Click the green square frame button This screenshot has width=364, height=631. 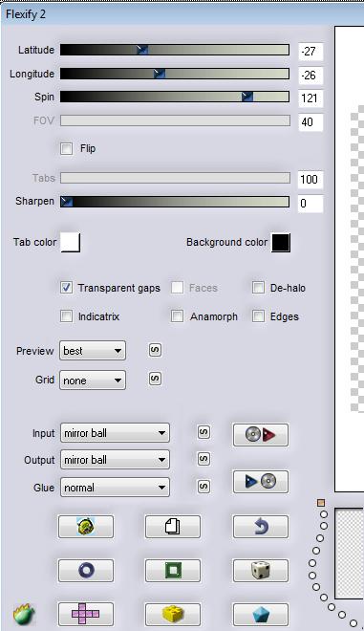tap(173, 570)
